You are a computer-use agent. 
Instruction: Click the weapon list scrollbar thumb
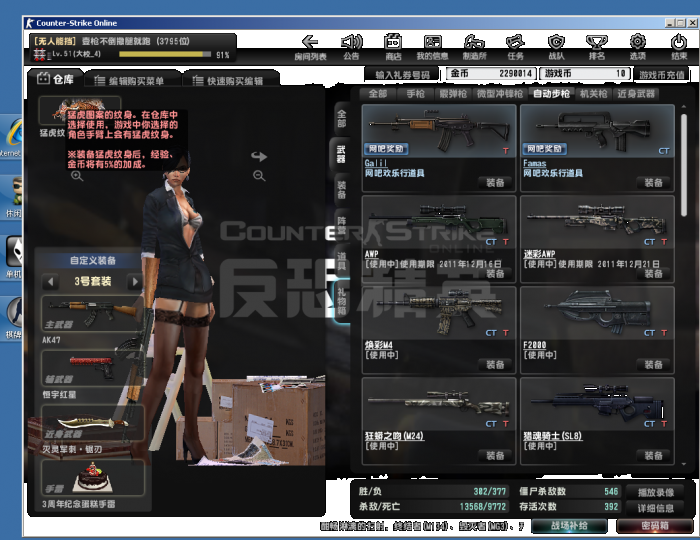point(684,166)
